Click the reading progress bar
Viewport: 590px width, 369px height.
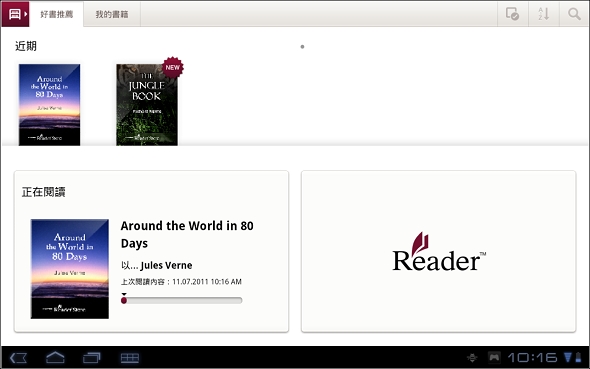pos(181,300)
